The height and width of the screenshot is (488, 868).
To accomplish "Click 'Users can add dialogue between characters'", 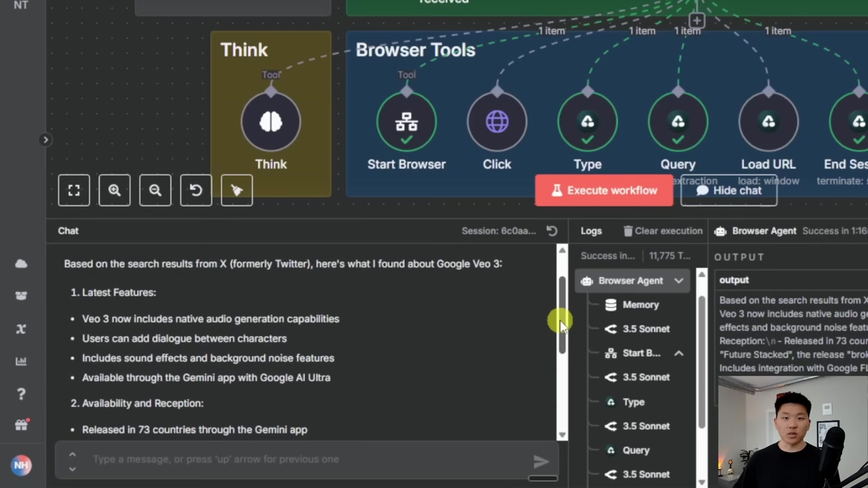I will tap(184, 338).
